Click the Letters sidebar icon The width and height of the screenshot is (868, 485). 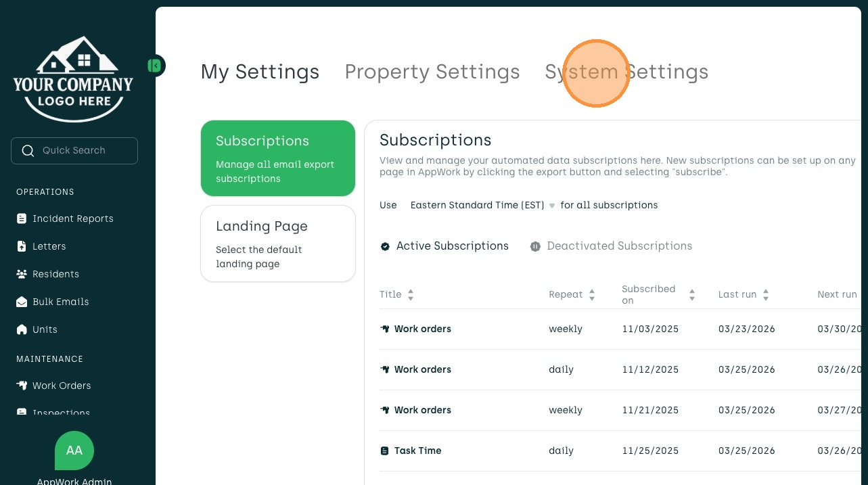(22, 247)
